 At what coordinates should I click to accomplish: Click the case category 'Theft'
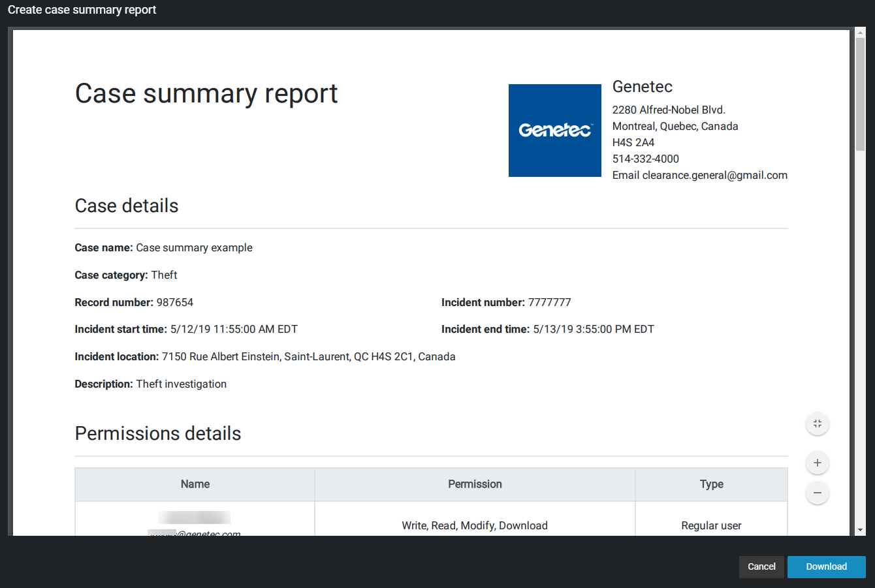164,275
